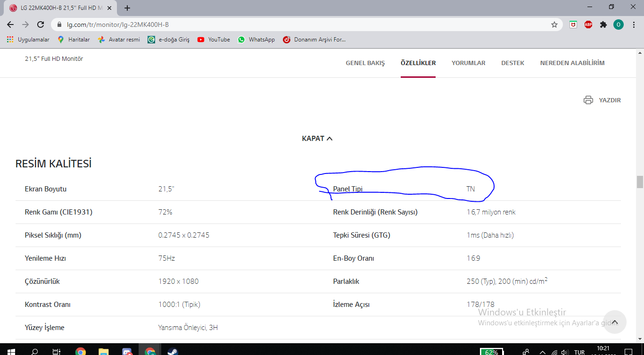Screen dimensions: 644x355
Task: Go back to the previous page
Action: click(10, 25)
